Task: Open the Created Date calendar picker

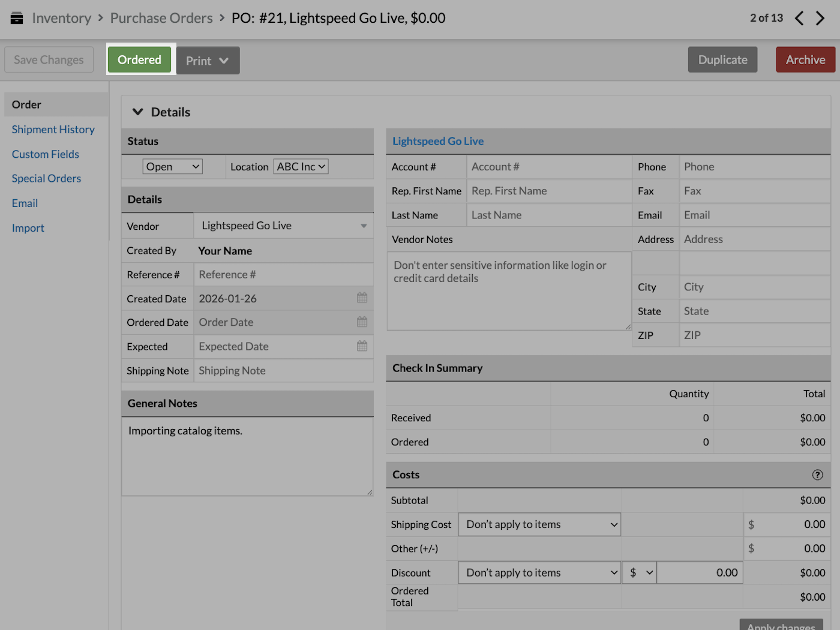Action: [362, 298]
